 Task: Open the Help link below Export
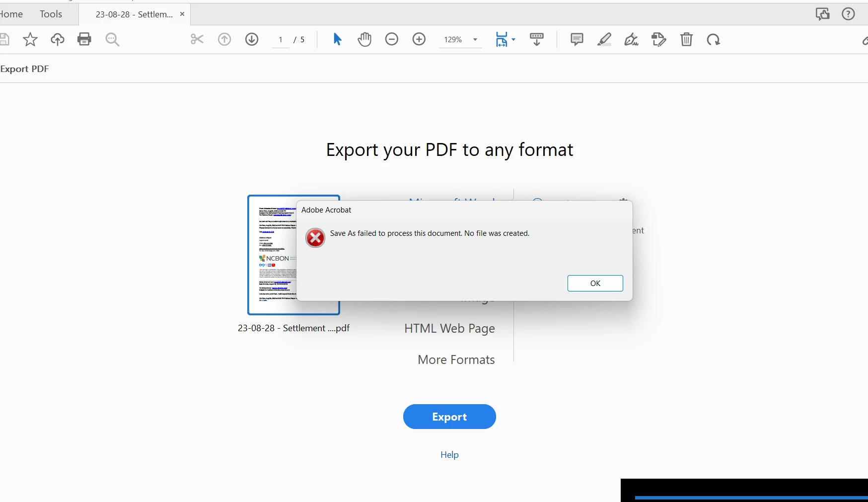tap(449, 455)
